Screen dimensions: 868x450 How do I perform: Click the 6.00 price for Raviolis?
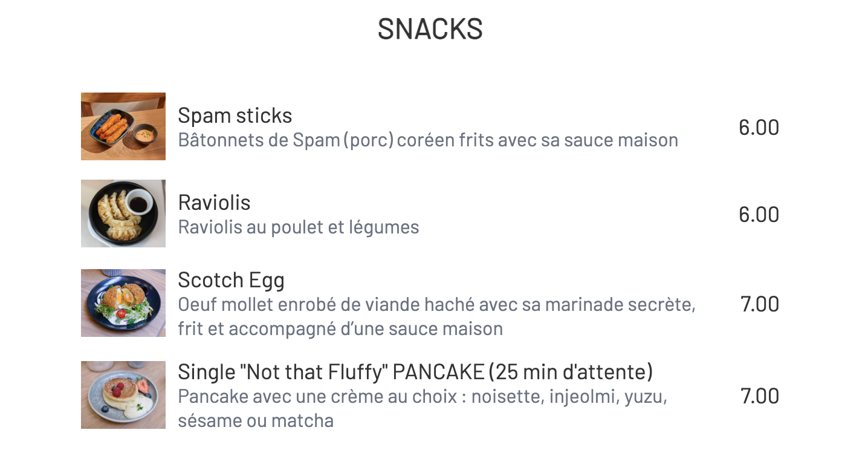coord(759,215)
